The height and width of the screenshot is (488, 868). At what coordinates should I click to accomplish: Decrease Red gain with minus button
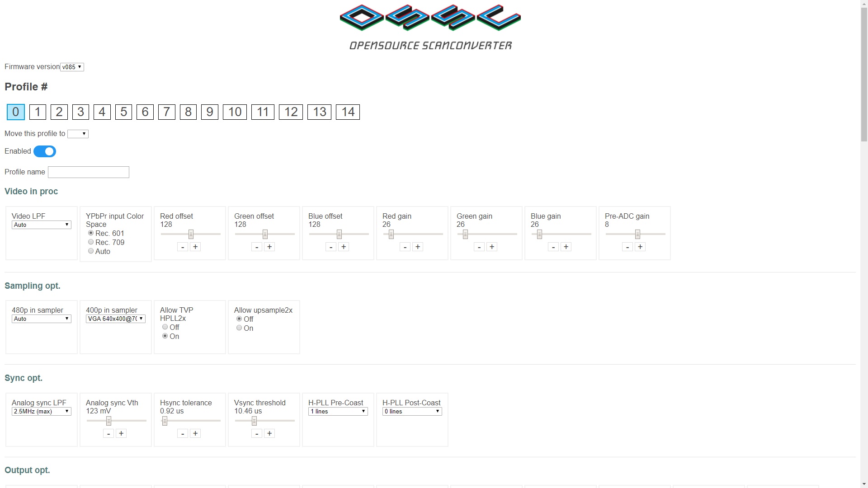(x=405, y=247)
